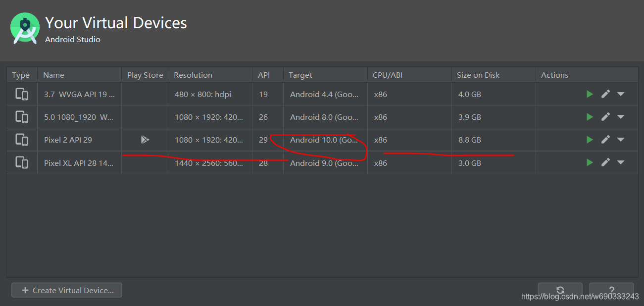Viewport: 644px width, 306px height.
Task: Edit the 5.0 1080_1920 device
Action: pyautogui.click(x=605, y=117)
